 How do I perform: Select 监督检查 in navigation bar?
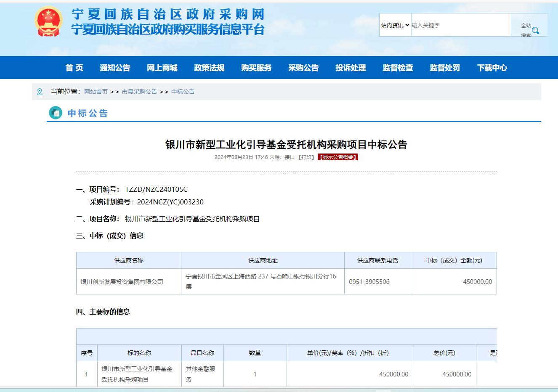point(398,68)
